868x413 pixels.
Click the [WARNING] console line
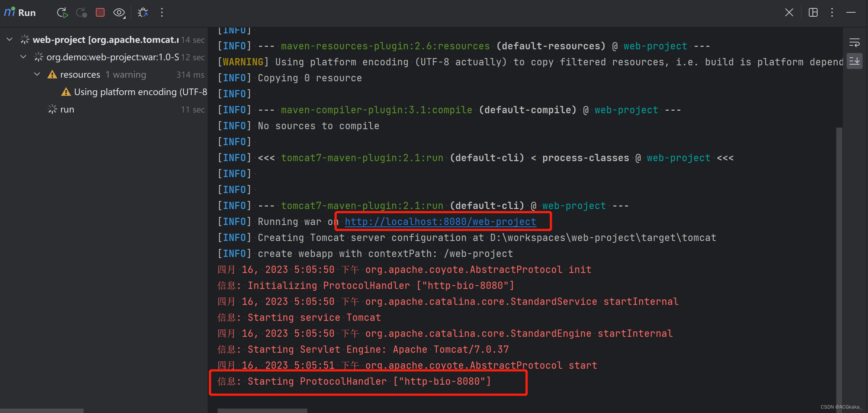[x=530, y=62]
